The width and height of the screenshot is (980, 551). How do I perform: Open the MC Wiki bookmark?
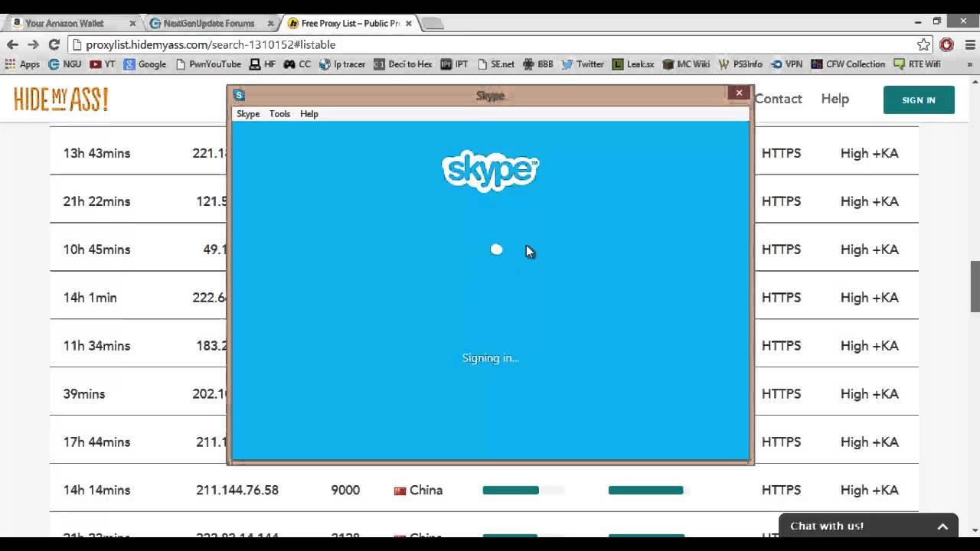pyautogui.click(x=686, y=64)
